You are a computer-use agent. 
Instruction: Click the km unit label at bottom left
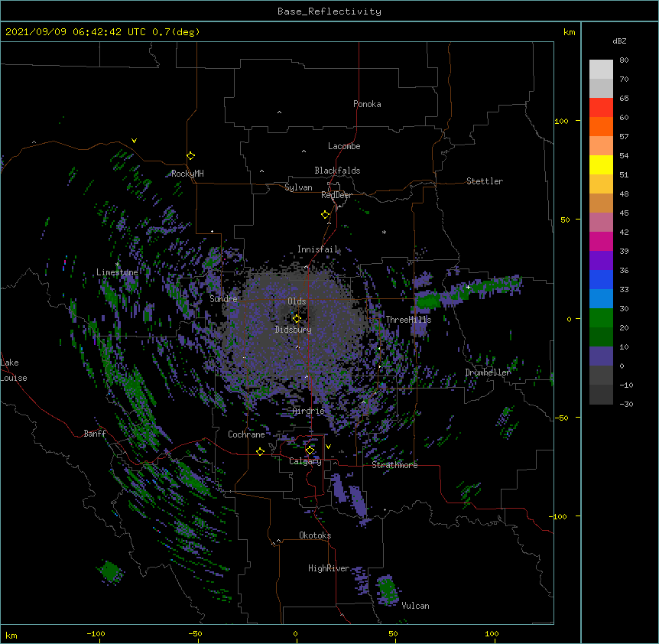(x=11, y=635)
